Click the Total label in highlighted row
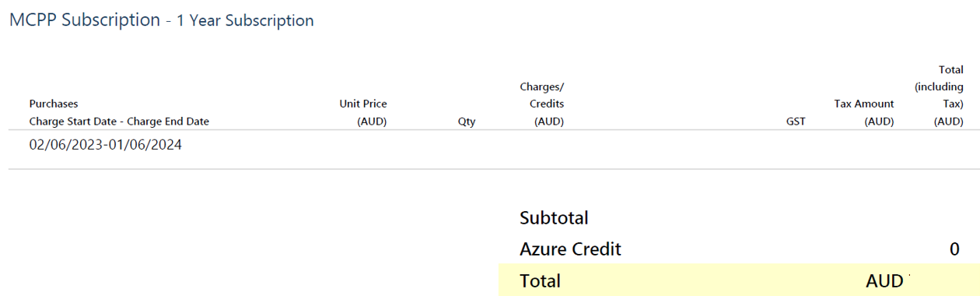The height and width of the screenshot is (296, 980). (540, 281)
